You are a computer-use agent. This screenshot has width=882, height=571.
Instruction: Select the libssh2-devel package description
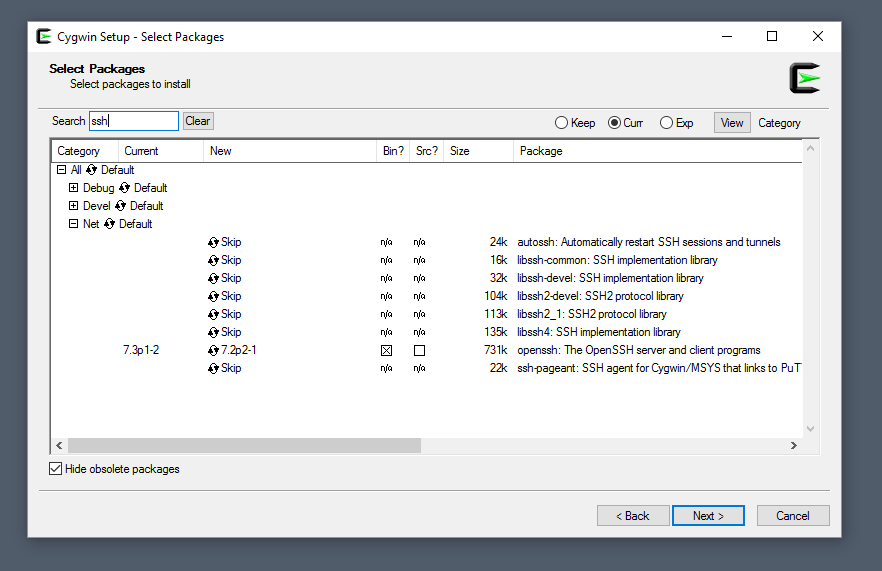point(600,296)
